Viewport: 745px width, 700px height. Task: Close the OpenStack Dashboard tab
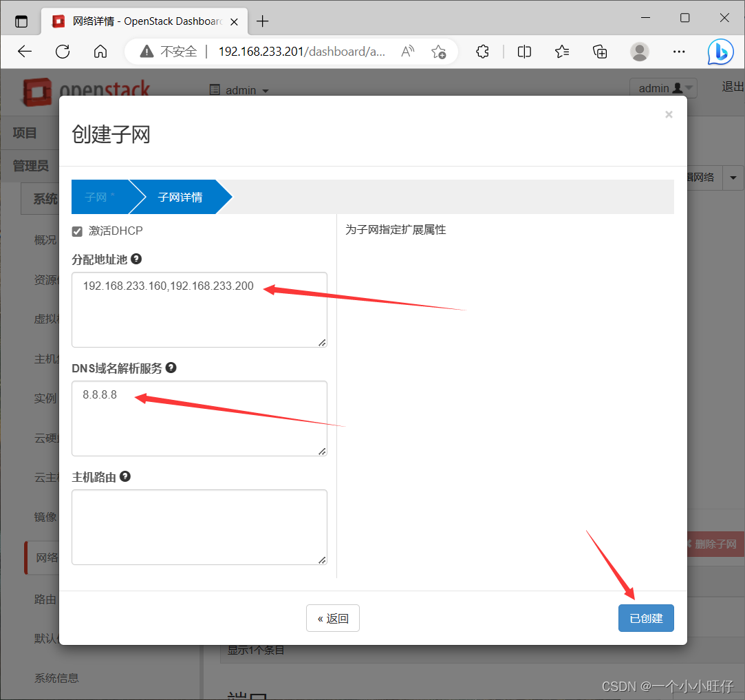[x=234, y=22]
